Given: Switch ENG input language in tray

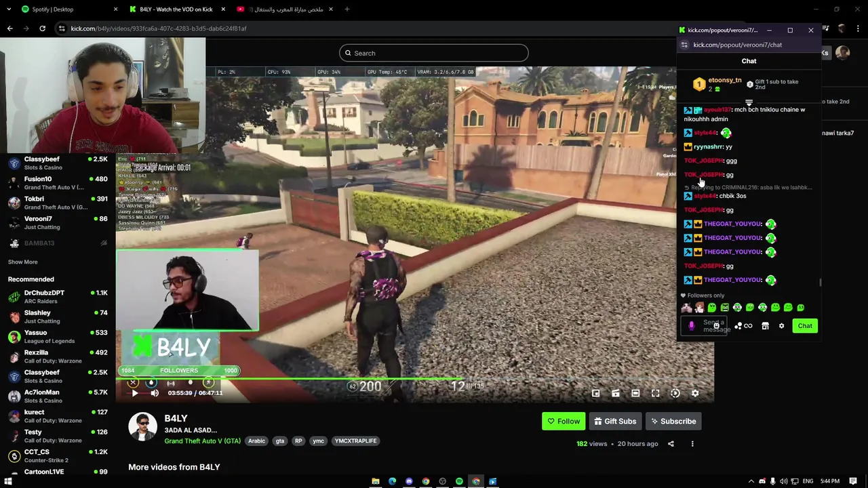Looking at the screenshot, I should (x=808, y=481).
